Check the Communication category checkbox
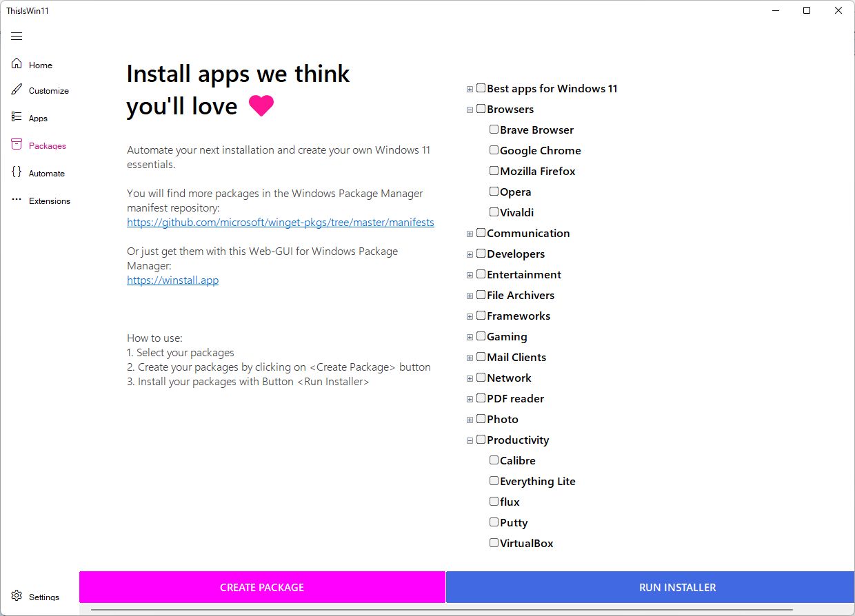The width and height of the screenshot is (855, 616). [481, 233]
